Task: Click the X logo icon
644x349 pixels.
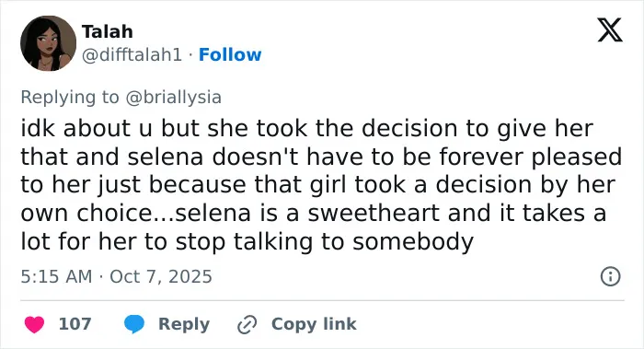Action: 610,29
